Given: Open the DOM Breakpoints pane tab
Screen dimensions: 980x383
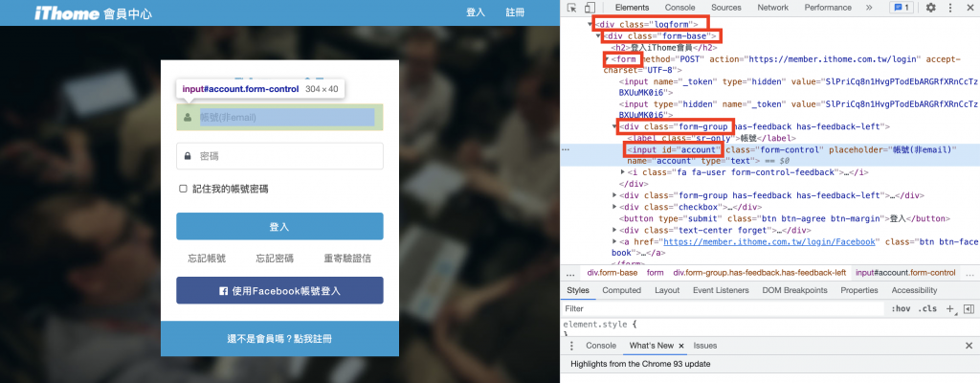Looking at the screenshot, I should click(794, 290).
